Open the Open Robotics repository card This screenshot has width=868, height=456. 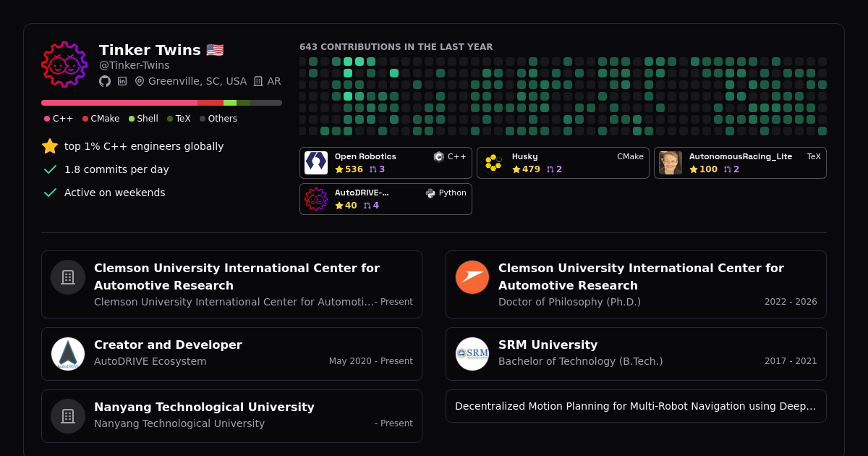(386, 163)
